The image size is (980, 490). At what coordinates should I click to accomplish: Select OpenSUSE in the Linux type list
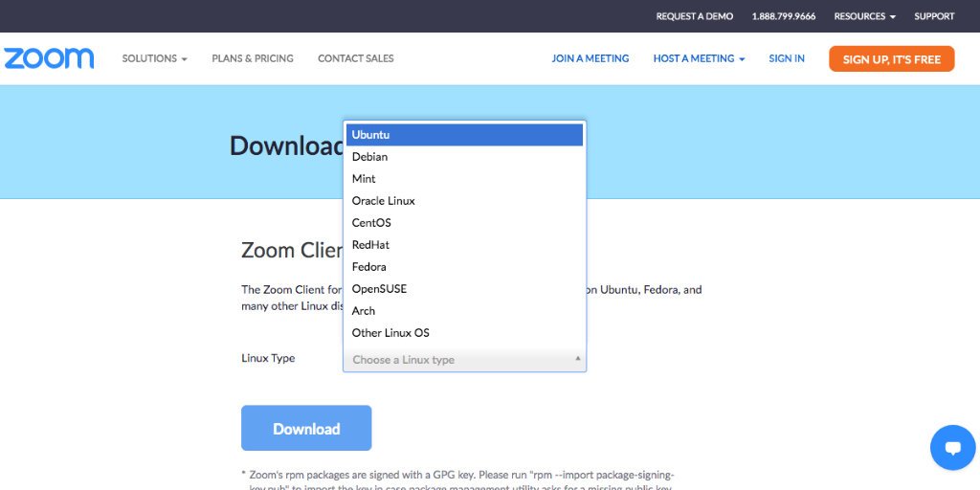coord(464,289)
